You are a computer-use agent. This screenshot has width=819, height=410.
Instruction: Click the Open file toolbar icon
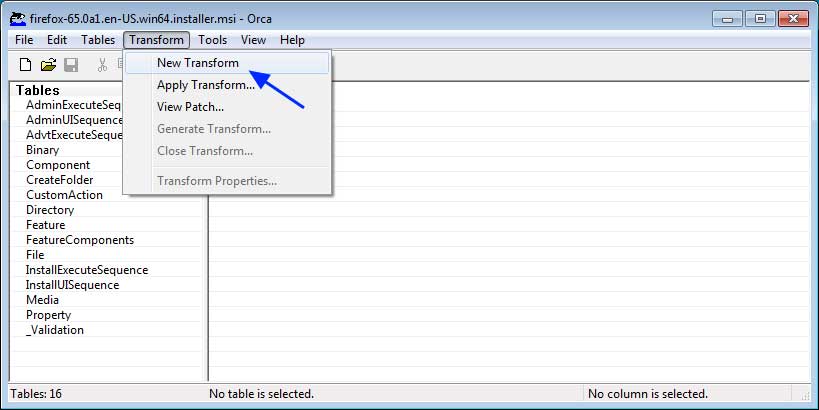pos(48,65)
